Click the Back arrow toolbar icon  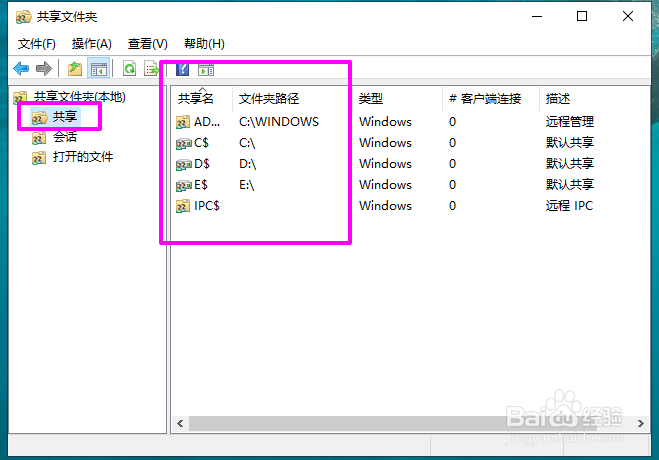click(x=21, y=68)
